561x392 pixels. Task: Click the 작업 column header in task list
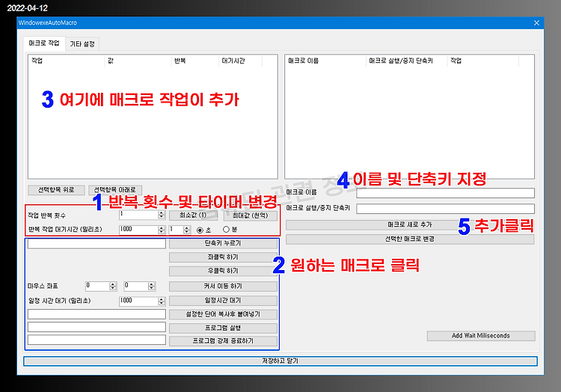(x=67, y=61)
